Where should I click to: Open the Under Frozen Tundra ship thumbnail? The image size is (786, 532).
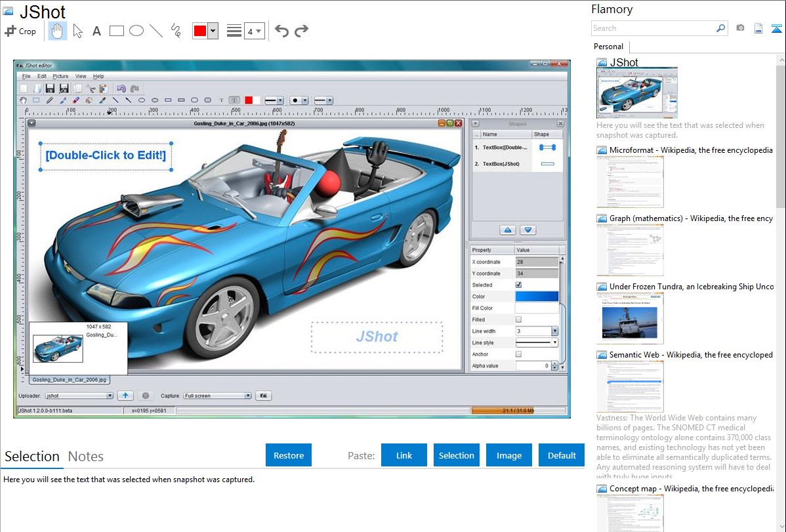point(630,319)
